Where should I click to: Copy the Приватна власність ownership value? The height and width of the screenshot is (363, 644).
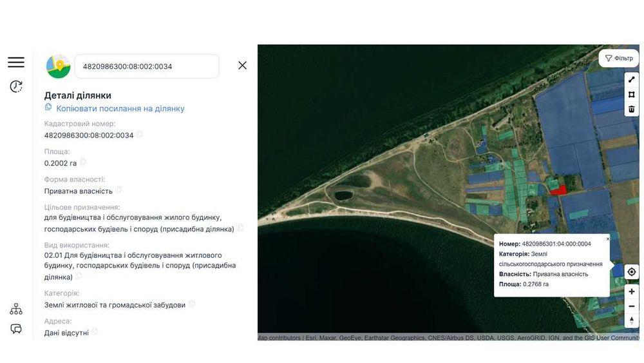[118, 190]
